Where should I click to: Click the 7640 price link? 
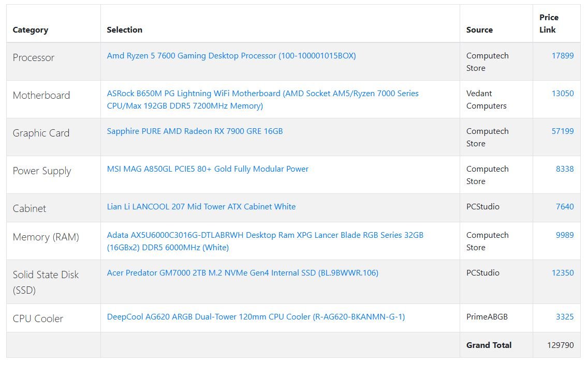(565, 207)
